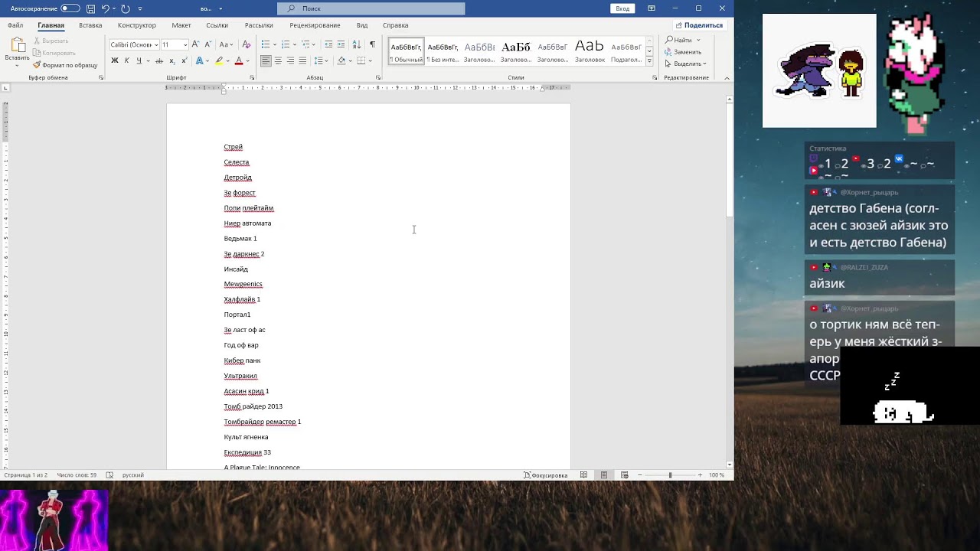
Task: Insert a numbered list
Action: click(285, 44)
